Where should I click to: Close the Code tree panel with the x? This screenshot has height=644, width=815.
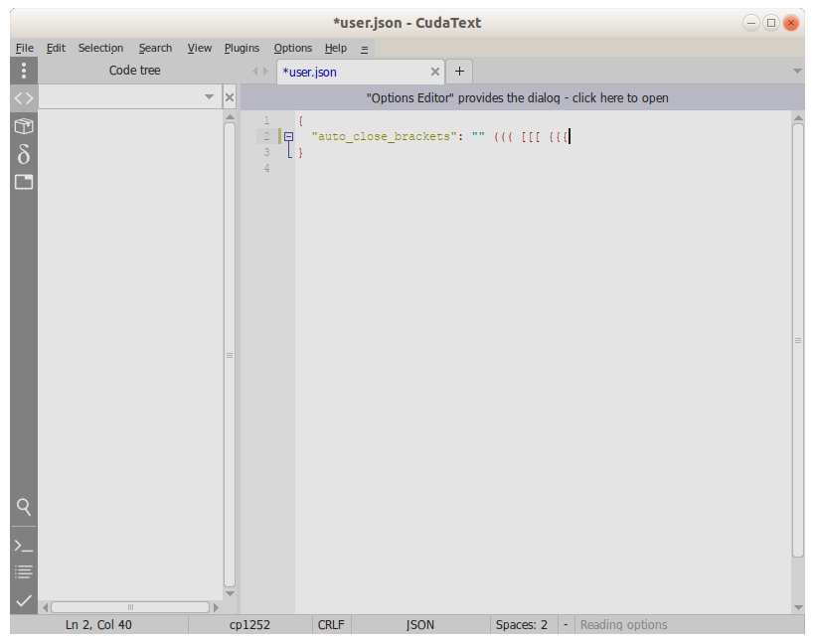229,97
